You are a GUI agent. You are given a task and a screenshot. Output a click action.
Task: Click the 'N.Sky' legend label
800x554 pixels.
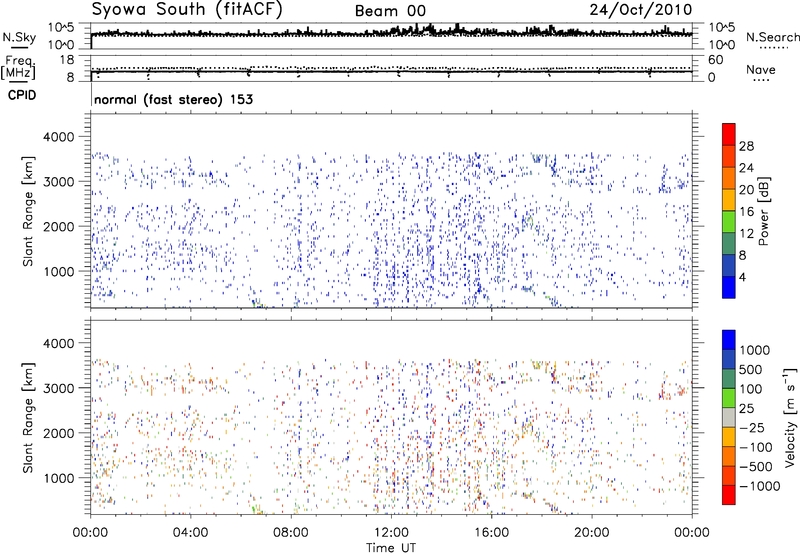point(19,37)
